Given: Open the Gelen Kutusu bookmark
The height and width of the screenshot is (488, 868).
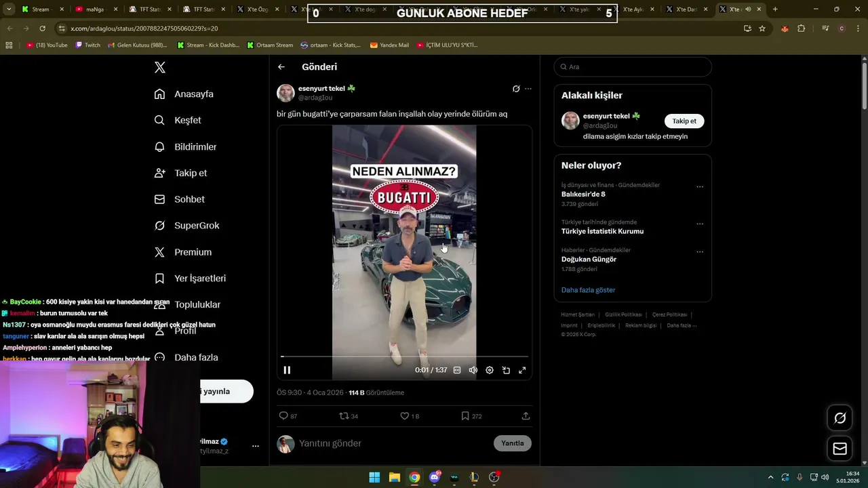Looking at the screenshot, I should tap(137, 45).
